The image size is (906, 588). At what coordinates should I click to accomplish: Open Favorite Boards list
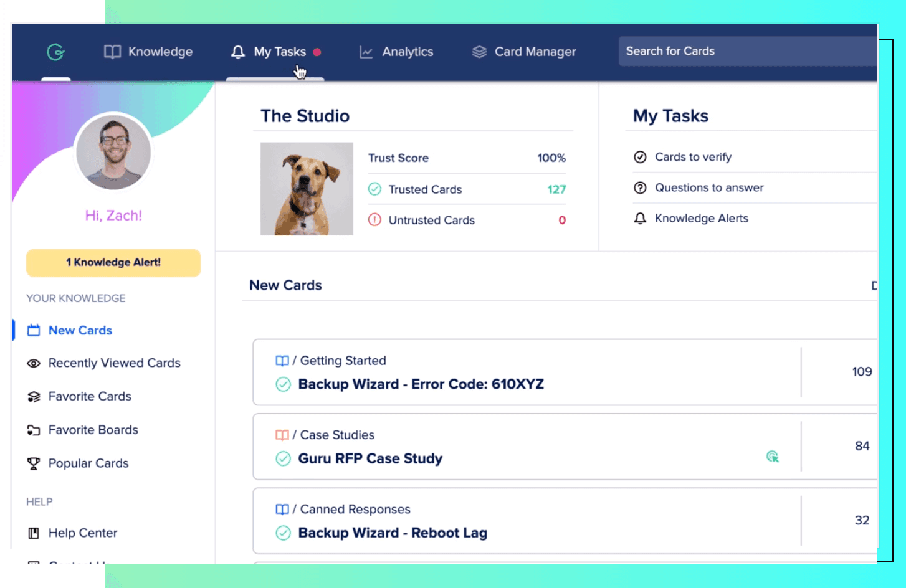93,430
